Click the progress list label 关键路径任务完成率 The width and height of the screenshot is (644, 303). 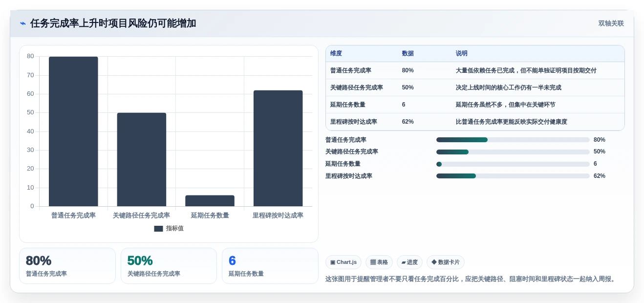(352, 152)
